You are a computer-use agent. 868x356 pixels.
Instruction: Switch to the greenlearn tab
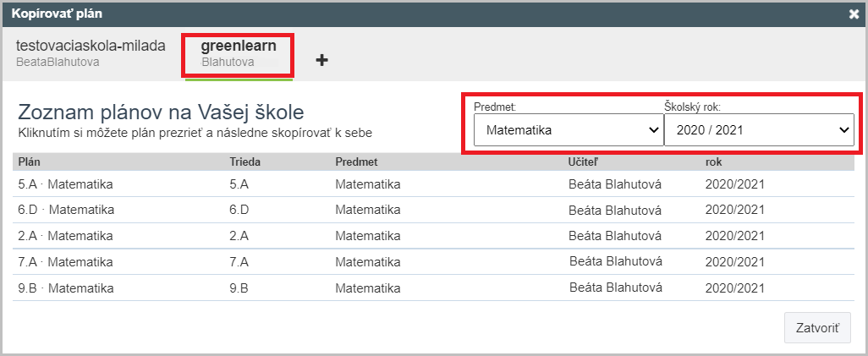click(239, 53)
